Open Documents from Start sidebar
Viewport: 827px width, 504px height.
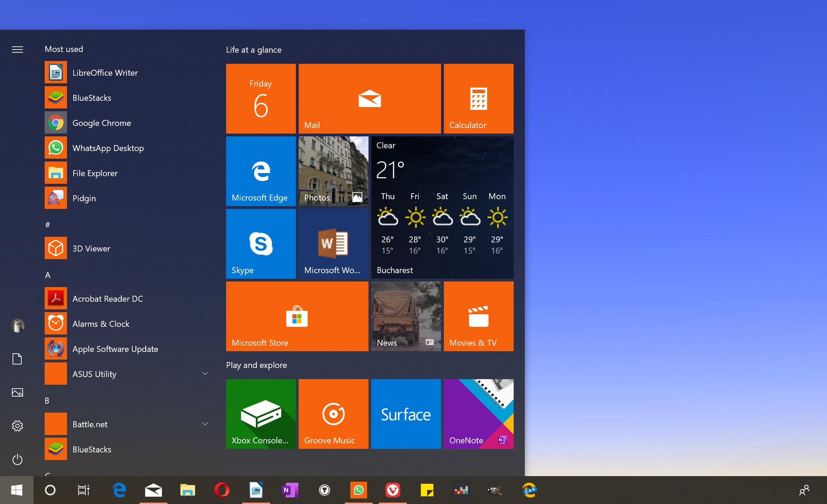click(x=17, y=359)
